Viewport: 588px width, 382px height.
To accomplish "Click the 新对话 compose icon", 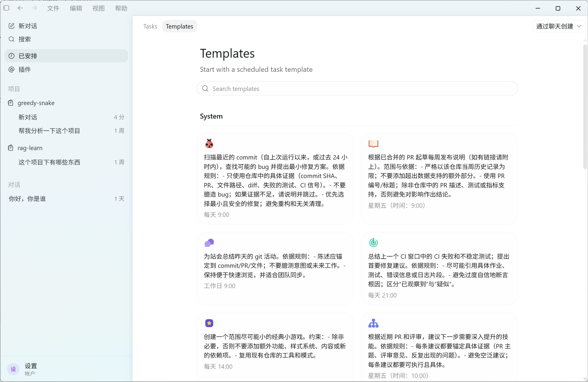I will click(x=11, y=26).
